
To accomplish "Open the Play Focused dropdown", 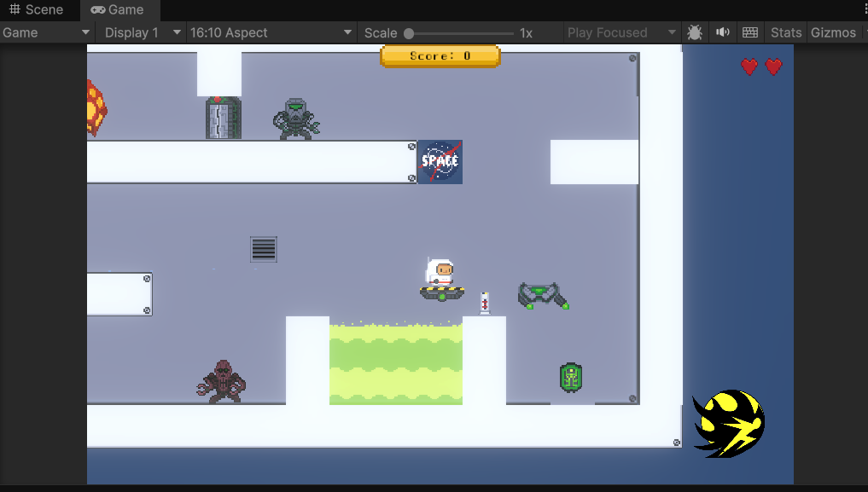I will pos(621,32).
